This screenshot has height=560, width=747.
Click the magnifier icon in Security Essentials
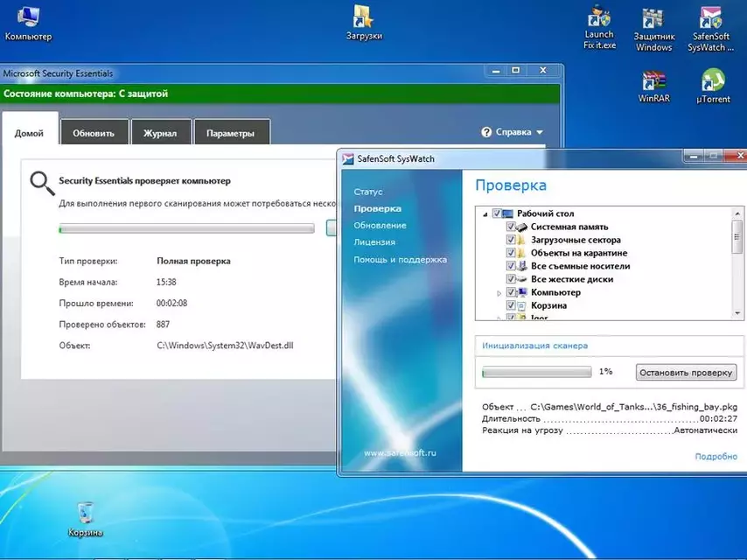[x=42, y=183]
